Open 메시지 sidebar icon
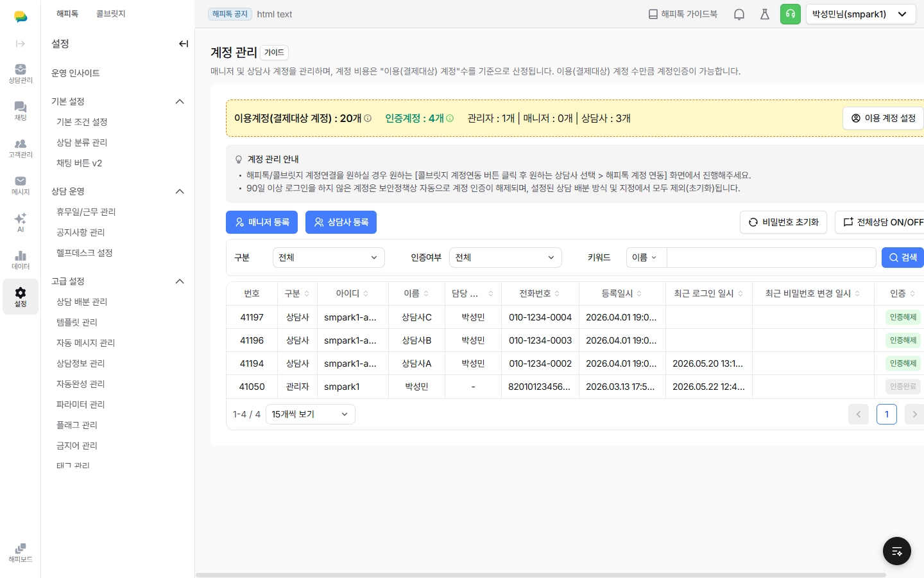924x578 pixels. (x=21, y=185)
